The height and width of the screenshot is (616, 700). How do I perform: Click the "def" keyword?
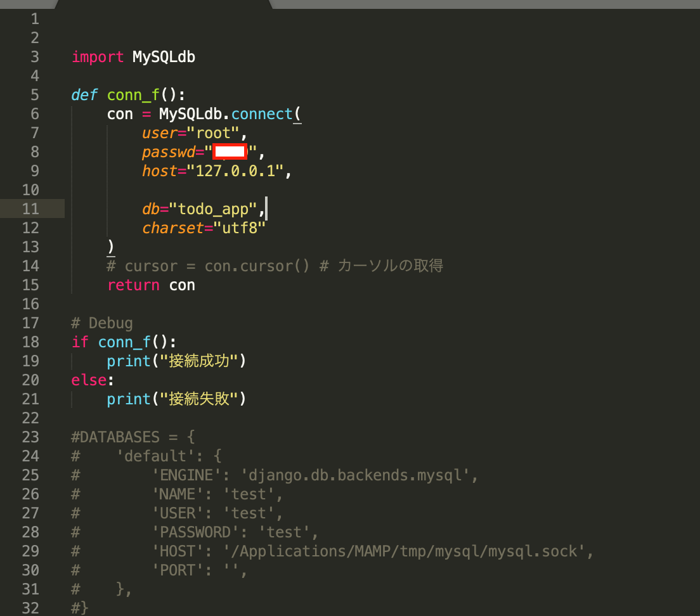(x=84, y=95)
